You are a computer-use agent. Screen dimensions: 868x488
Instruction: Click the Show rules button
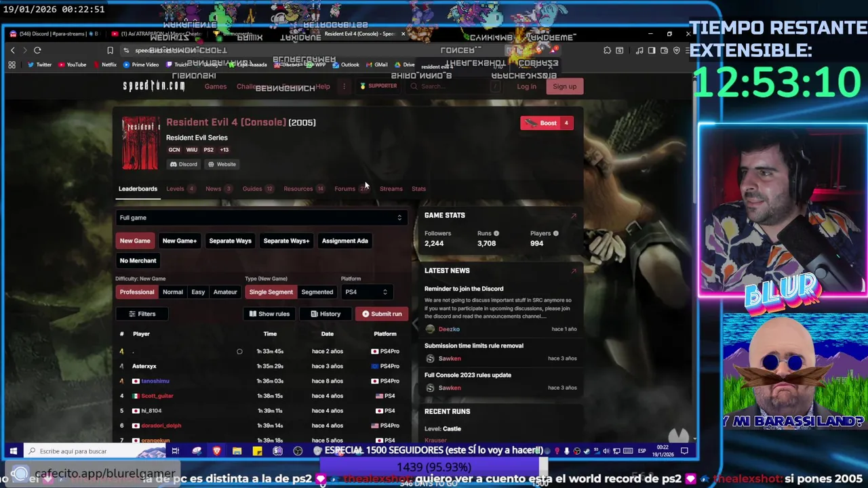click(269, 314)
